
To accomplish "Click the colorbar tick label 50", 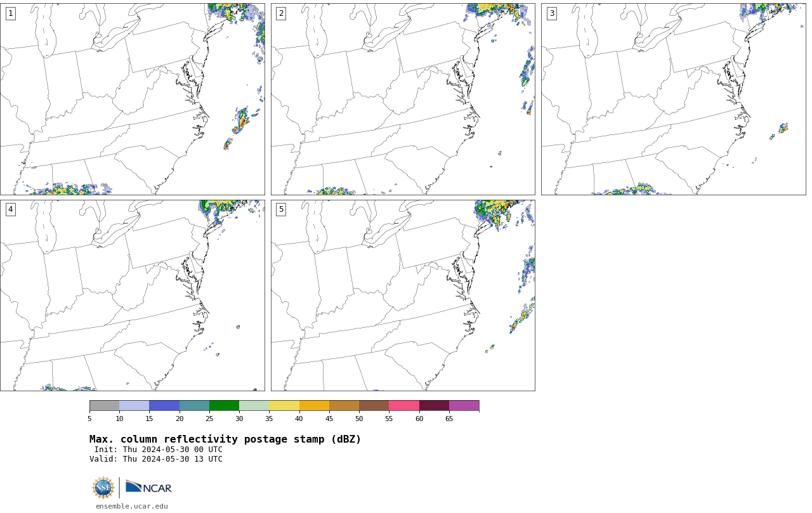I will (x=359, y=419).
